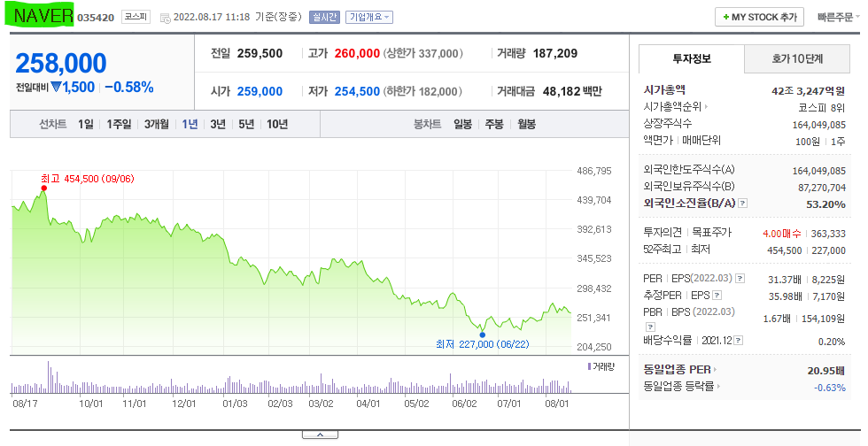Click the current price 258,000

(x=61, y=63)
